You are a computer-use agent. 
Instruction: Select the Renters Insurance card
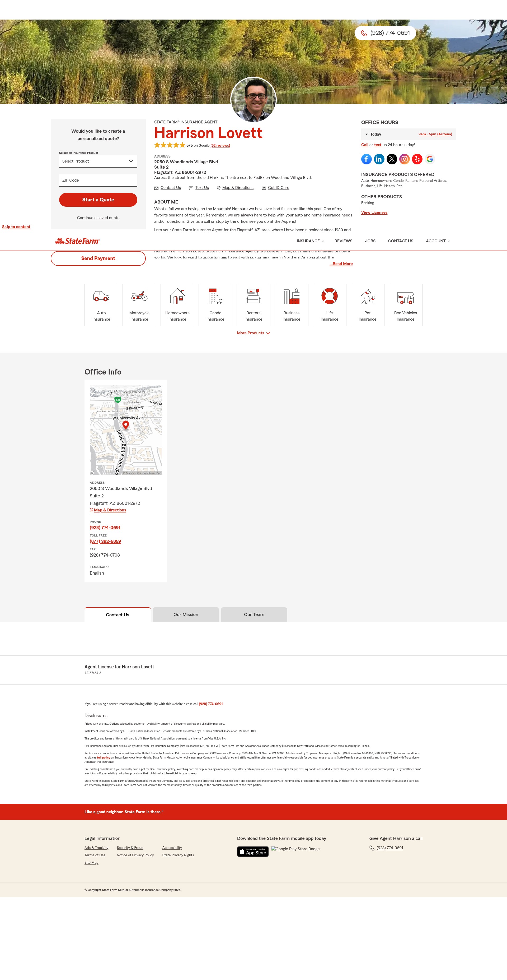[x=253, y=305]
